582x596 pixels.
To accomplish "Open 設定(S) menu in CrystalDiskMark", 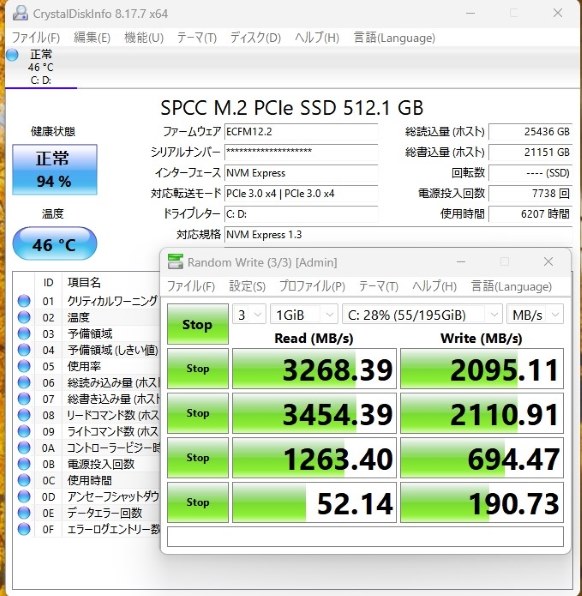I will [x=247, y=286].
